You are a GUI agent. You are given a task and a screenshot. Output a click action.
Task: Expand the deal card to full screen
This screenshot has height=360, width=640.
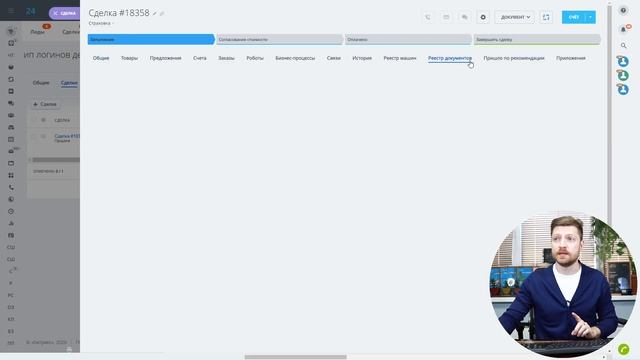pyautogui.click(x=546, y=17)
